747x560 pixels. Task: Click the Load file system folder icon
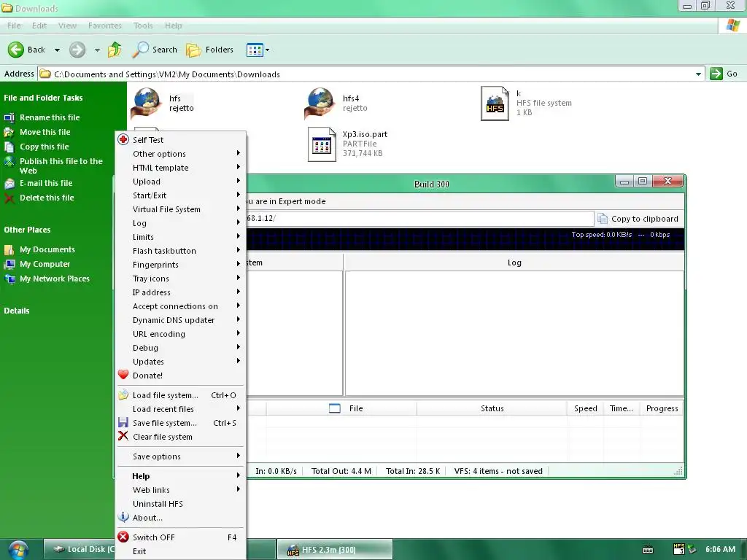[123, 394]
